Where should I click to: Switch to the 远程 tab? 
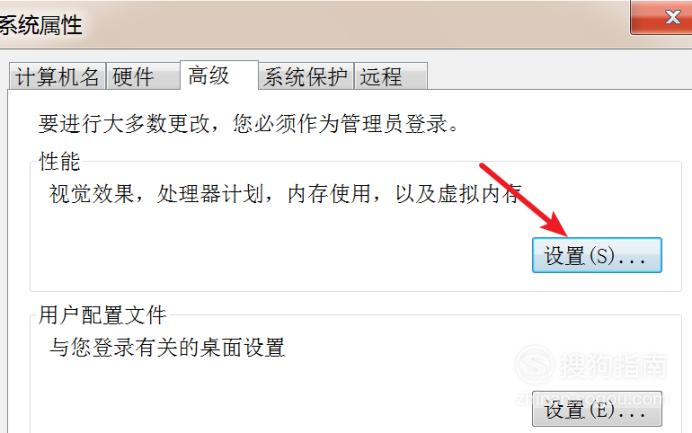tap(391, 76)
